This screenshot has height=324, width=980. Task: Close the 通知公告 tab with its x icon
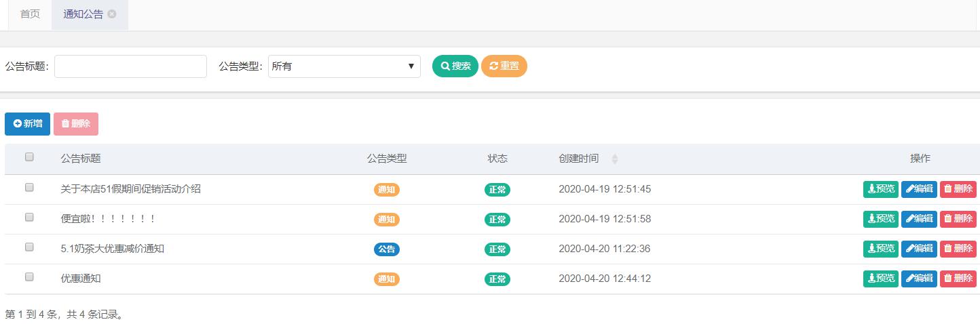pyautogui.click(x=112, y=14)
